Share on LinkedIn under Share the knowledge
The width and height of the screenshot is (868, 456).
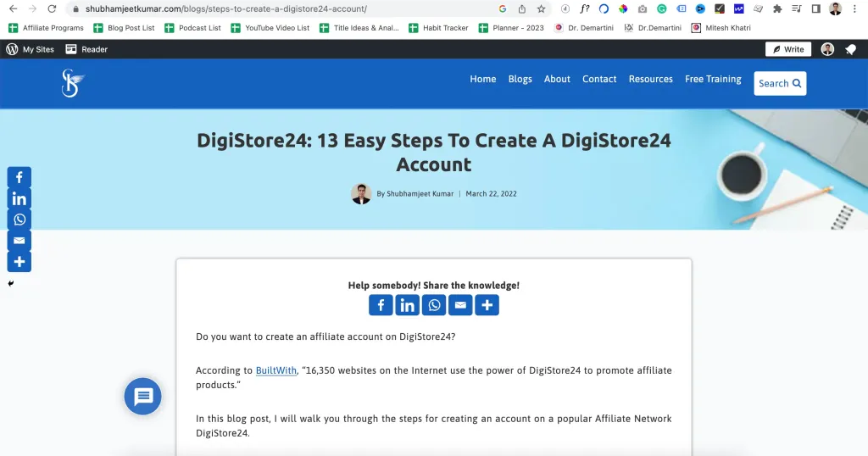pos(408,305)
